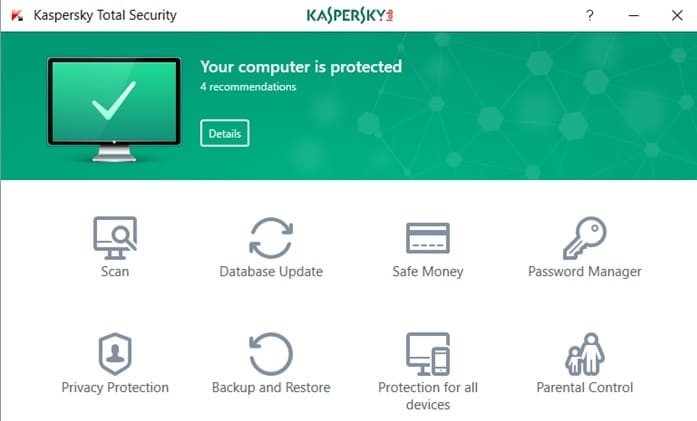The image size is (697, 421).
Task: Click the Details button
Action: (x=224, y=133)
